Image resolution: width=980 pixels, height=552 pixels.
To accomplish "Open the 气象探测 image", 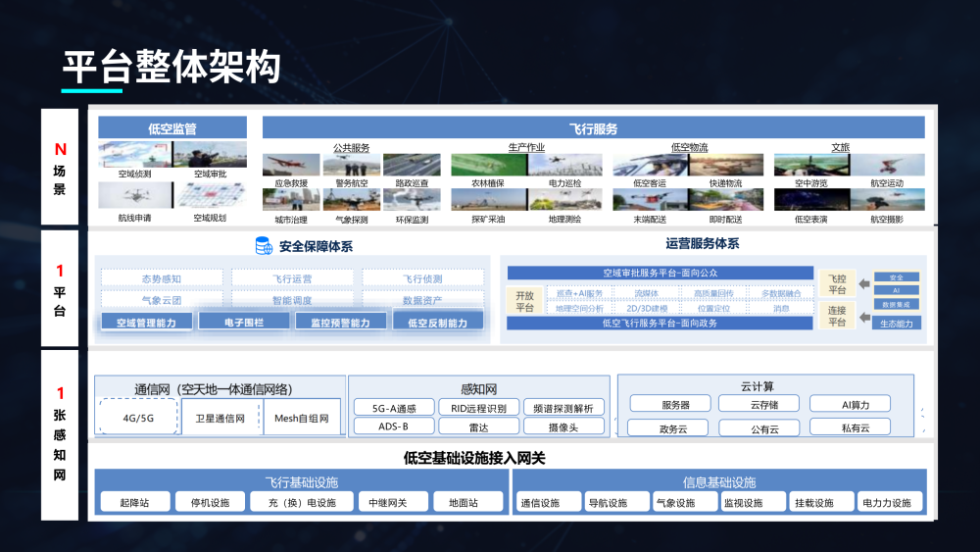I will tap(351, 200).
